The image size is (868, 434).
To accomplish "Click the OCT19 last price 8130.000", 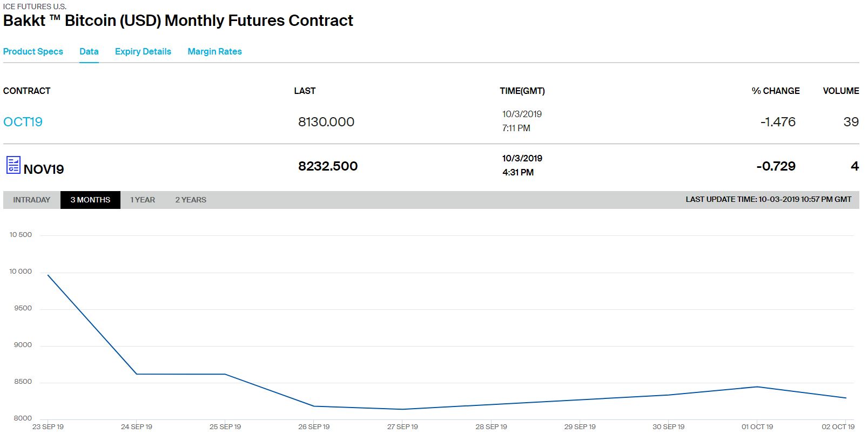I will 326,122.
